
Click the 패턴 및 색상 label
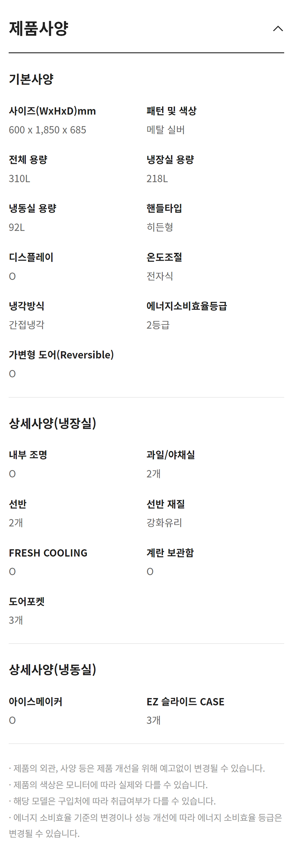click(x=171, y=111)
